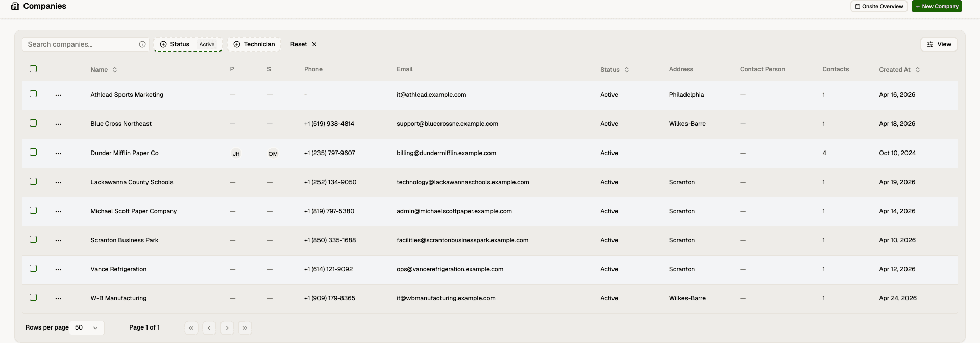This screenshot has height=353, width=980.
Task: Click the Apr 24, 2026 created date
Action: [x=898, y=298]
